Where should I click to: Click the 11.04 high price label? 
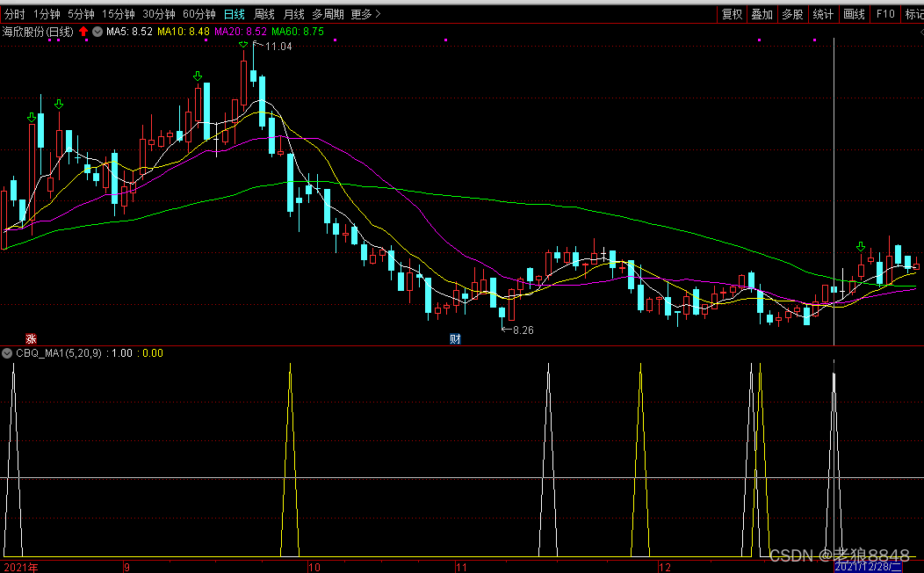point(278,47)
